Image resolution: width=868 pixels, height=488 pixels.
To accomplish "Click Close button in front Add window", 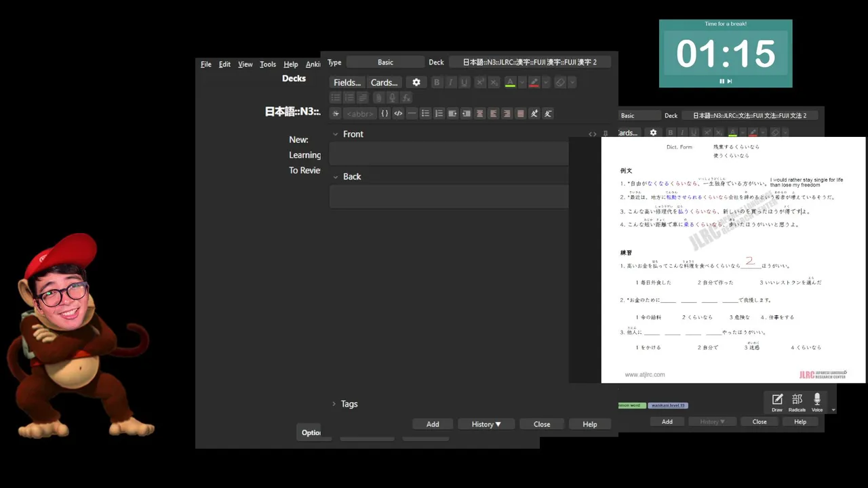I will click(542, 424).
